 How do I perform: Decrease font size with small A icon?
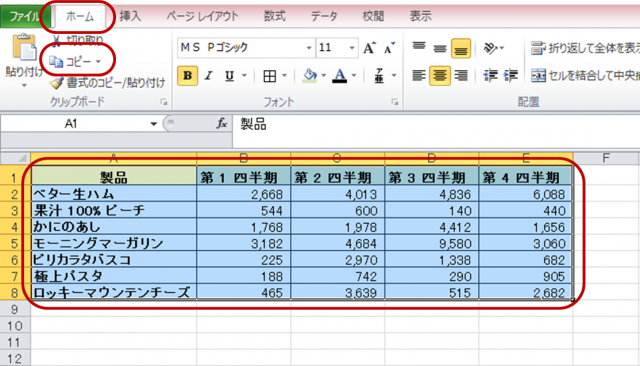click(x=389, y=48)
